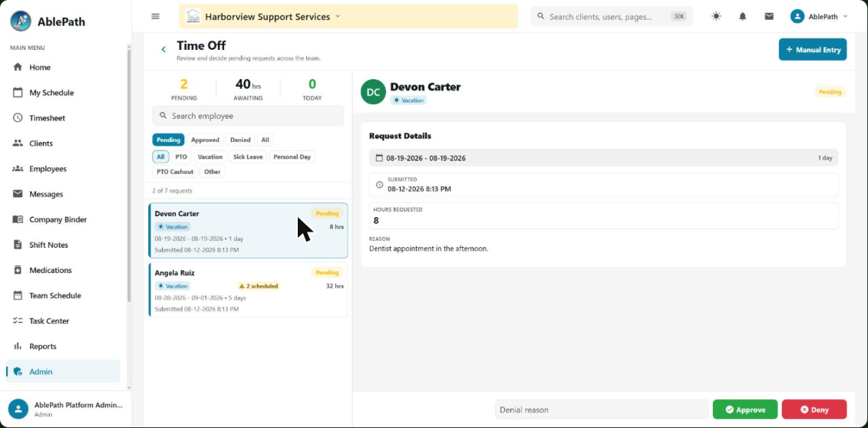Open the Harborview Support Services organization dropdown

348,17
